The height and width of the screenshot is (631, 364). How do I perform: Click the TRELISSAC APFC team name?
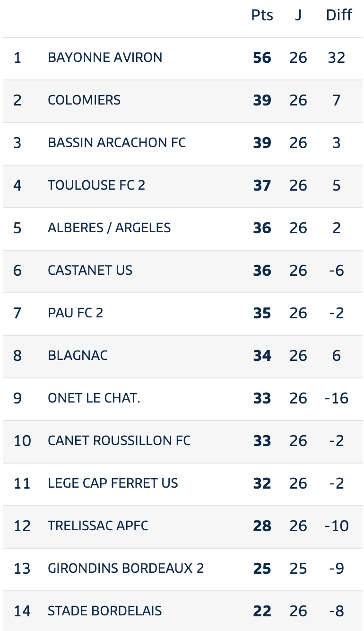98,526
